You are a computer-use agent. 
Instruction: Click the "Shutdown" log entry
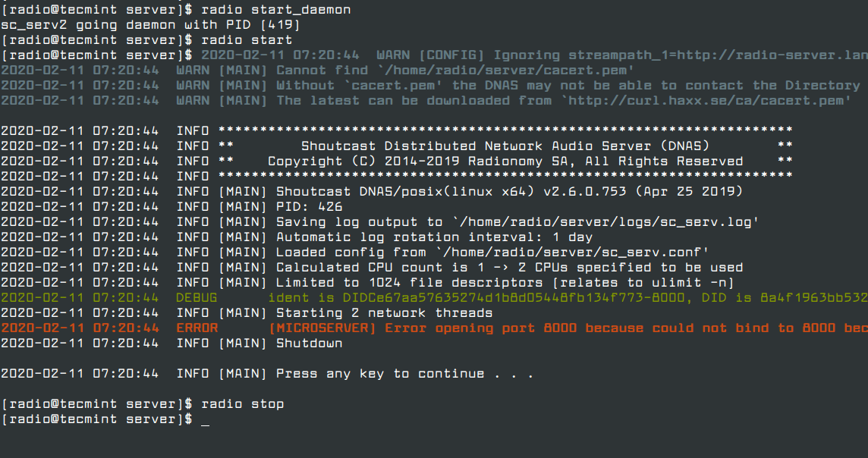pyautogui.click(x=309, y=343)
